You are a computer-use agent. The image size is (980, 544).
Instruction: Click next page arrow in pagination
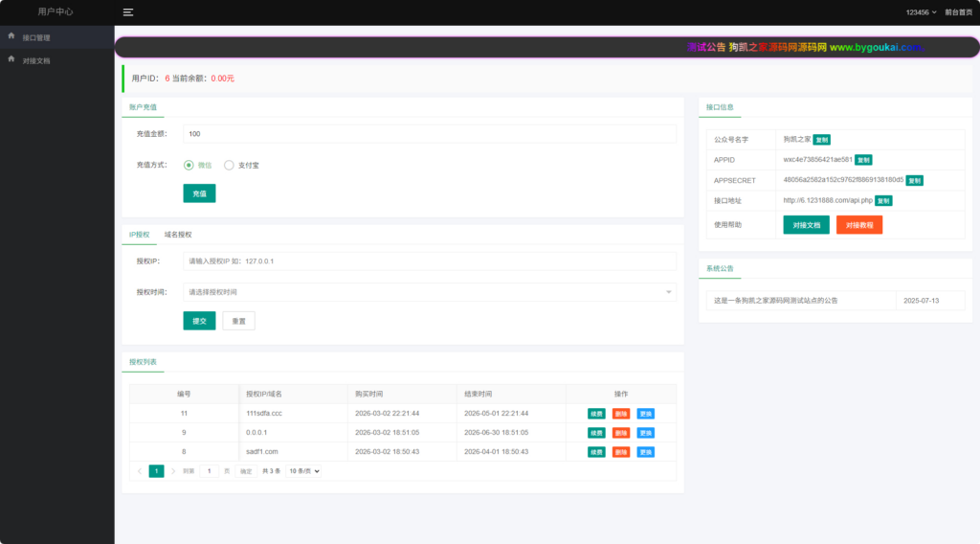coord(173,471)
